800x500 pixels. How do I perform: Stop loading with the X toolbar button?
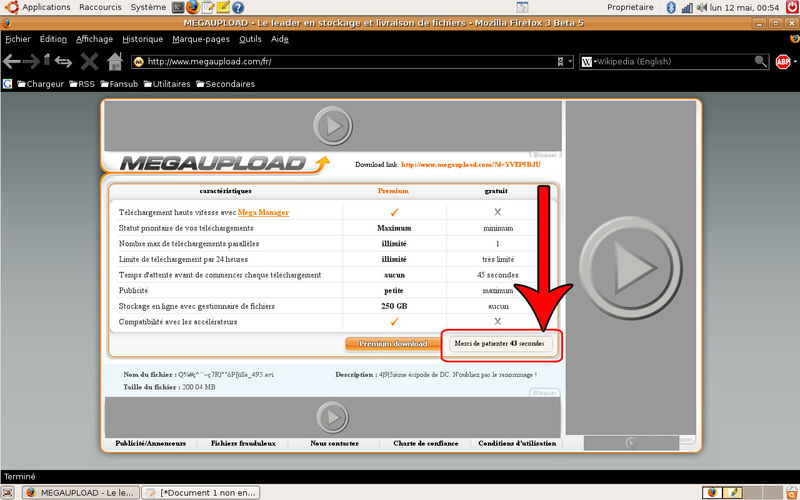click(x=89, y=62)
